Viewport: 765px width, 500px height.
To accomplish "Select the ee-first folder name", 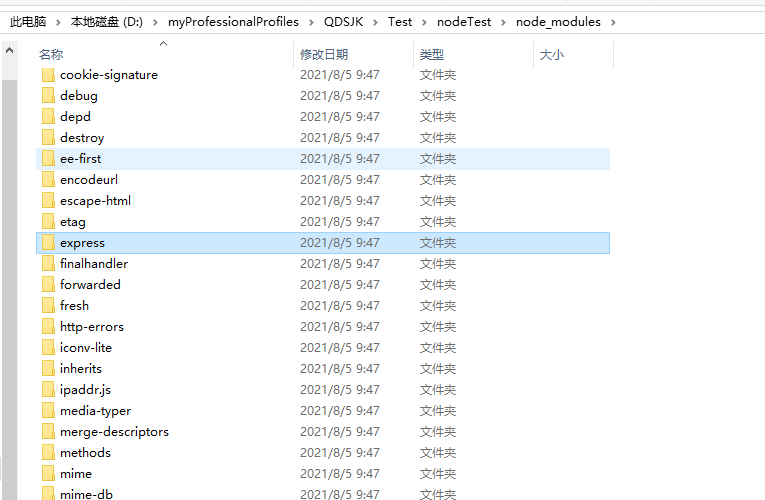I will [81, 159].
